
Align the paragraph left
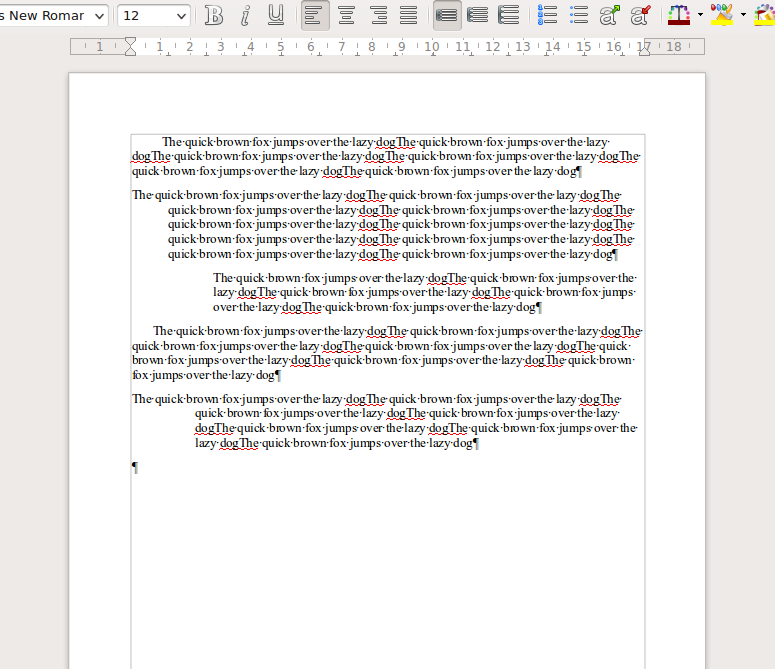click(315, 15)
